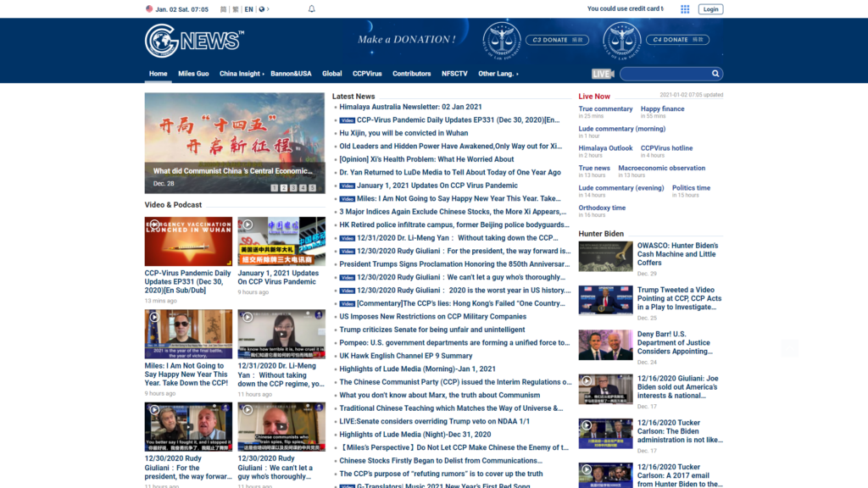
Task: Open Orthodoxy time live link
Action: [602, 208]
